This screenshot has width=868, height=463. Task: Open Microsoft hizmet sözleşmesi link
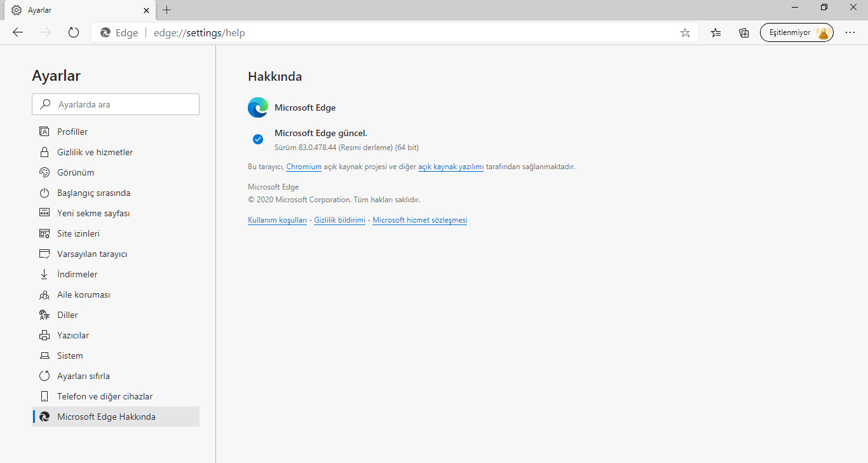pyautogui.click(x=420, y=220)
